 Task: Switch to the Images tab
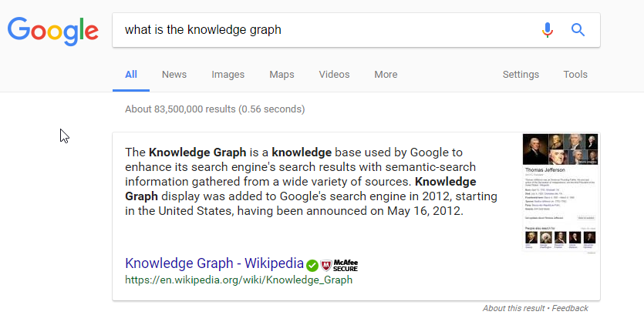(x=228, y=75)
